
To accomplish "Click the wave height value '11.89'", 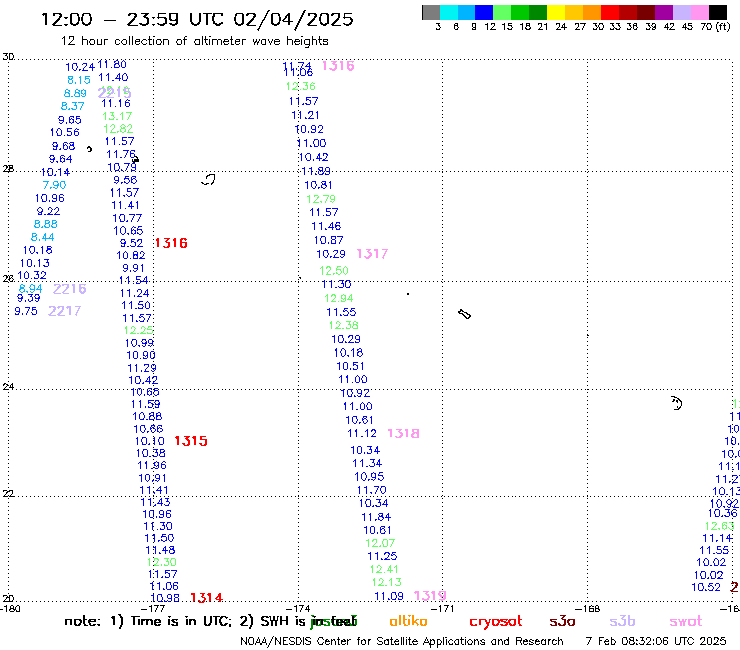I will [316, 171].
